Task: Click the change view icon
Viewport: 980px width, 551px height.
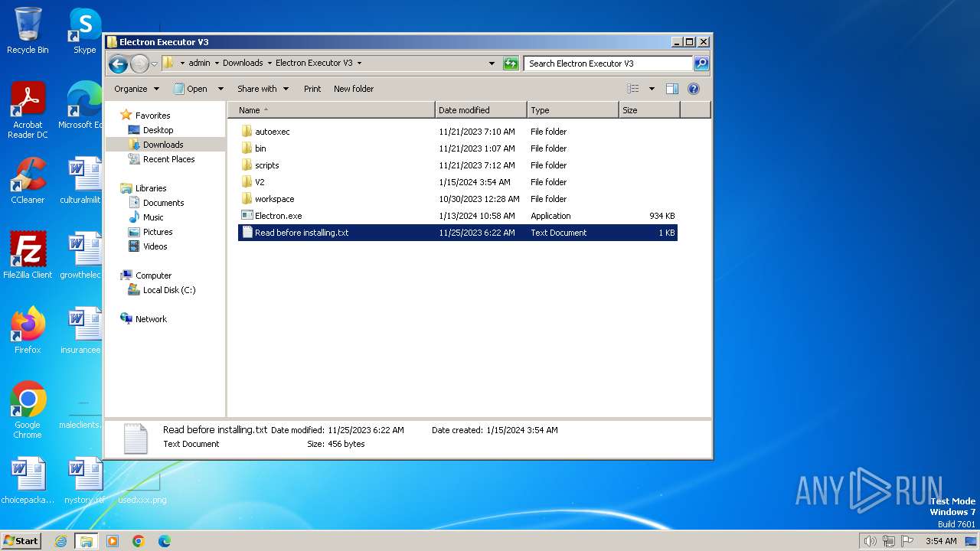Action: point(632,89)
